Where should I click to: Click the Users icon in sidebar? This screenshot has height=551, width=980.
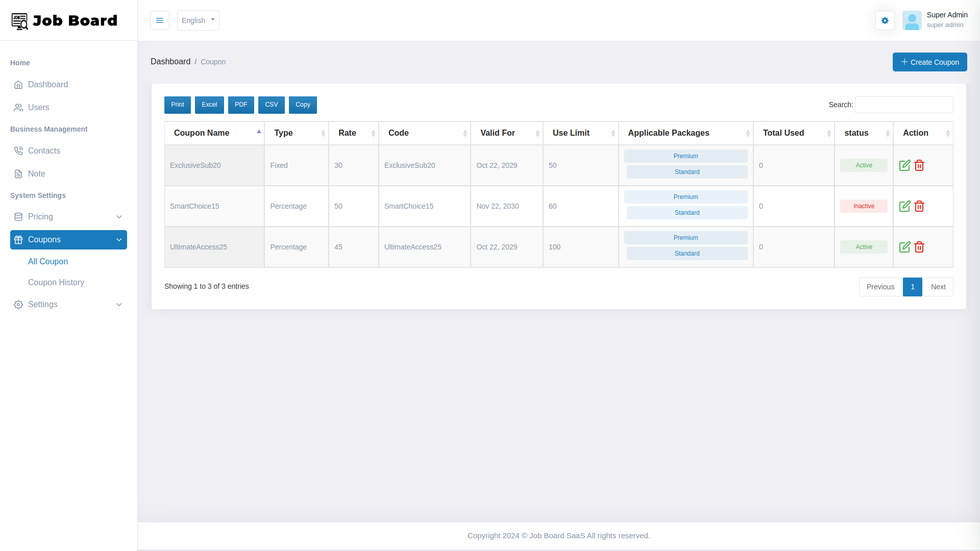pyautogui.click(x=18, y=107)
